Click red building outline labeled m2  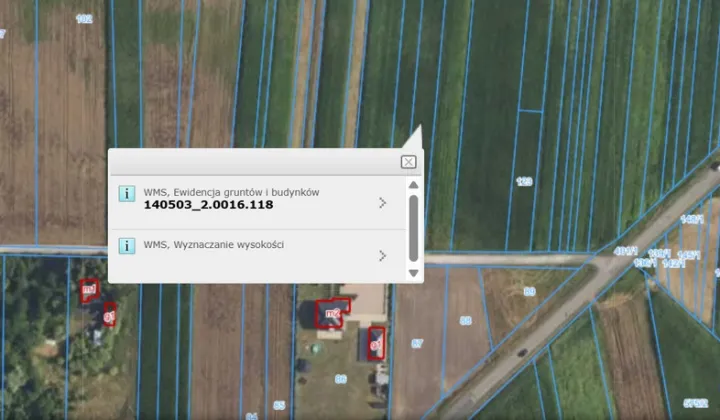point(332,313)
